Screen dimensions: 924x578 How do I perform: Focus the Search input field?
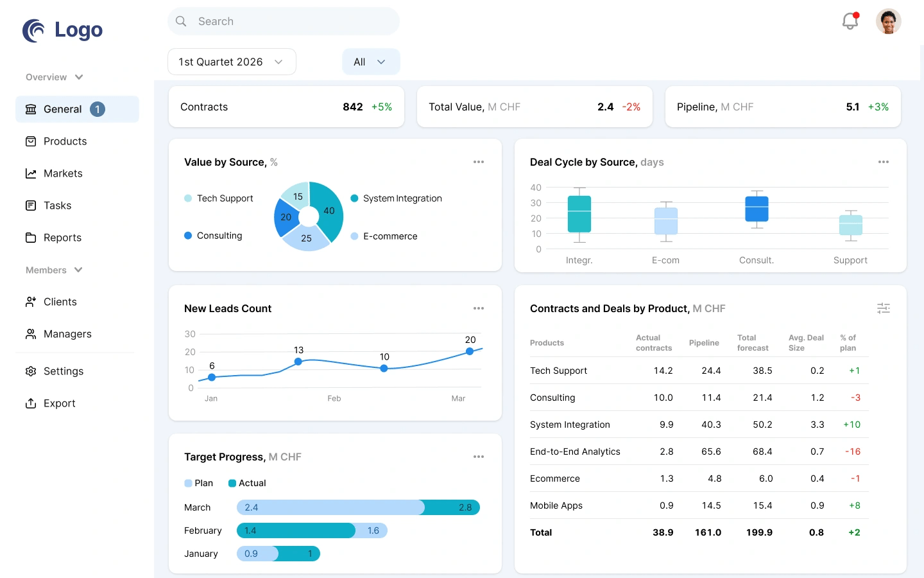tap(284, 21)
